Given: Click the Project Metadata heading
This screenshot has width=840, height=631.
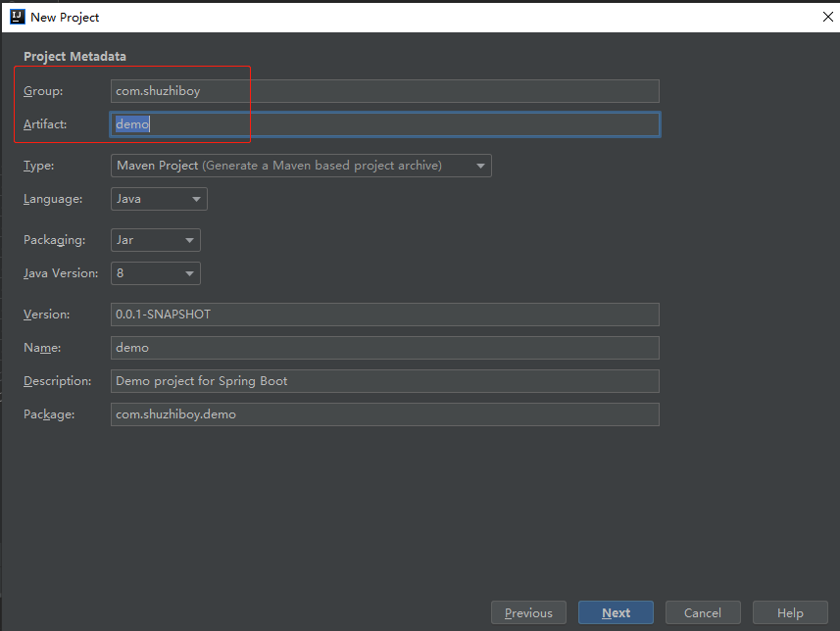Looking at the screenshot, I should [x=75, y=56].
